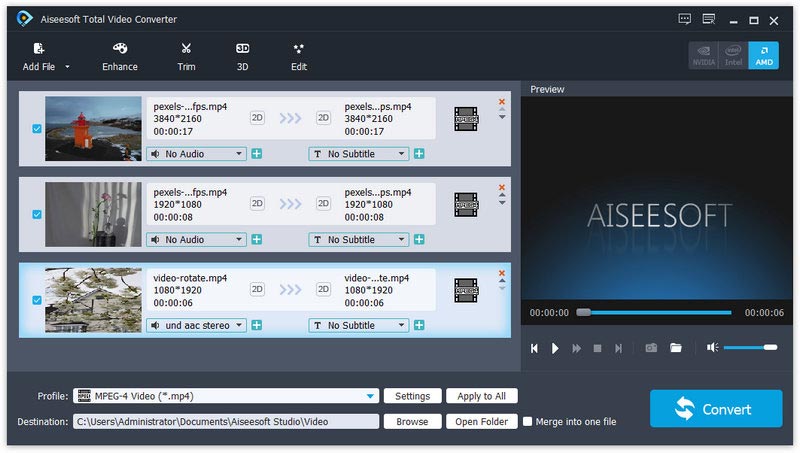Screen dimensions: 800x453
Task: Click output format film icon for video-rotate.mp4
Action: (x=466, y=290)
